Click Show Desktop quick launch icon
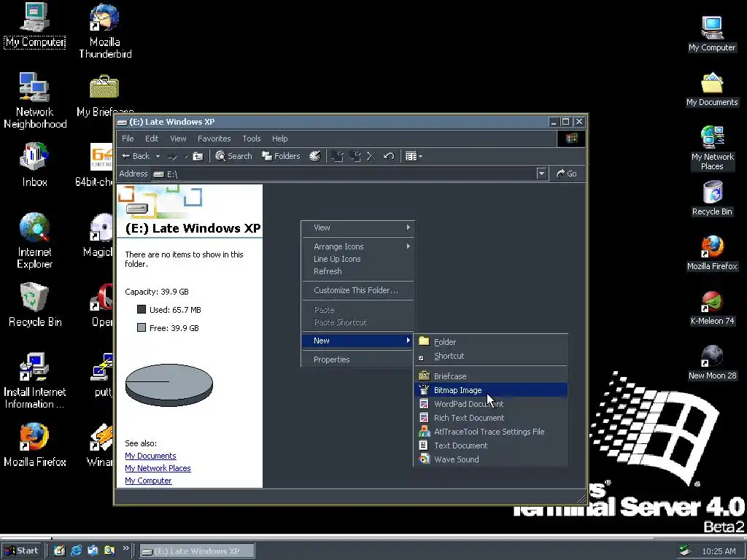The image size is (747, 560). (x=59, y=551)
